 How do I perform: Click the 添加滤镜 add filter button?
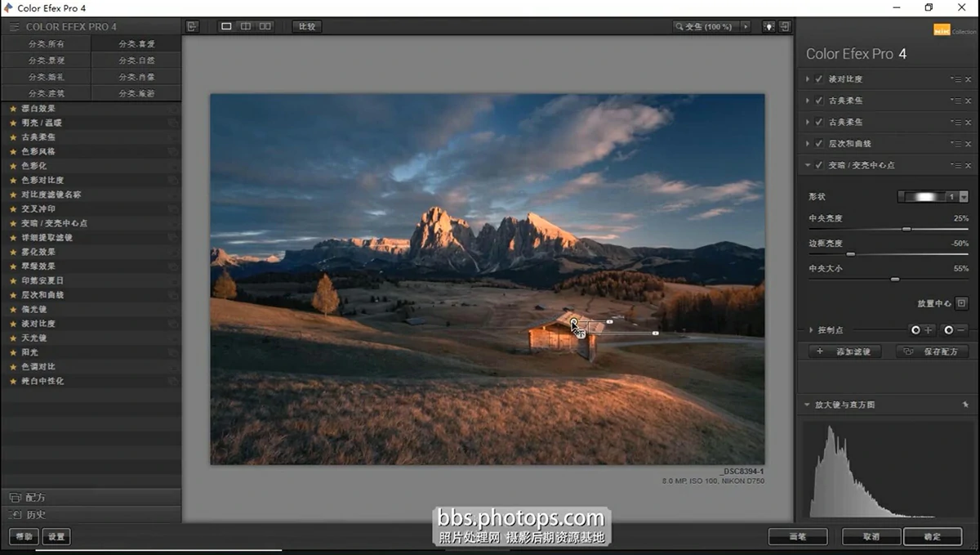(x=844, y=351)
